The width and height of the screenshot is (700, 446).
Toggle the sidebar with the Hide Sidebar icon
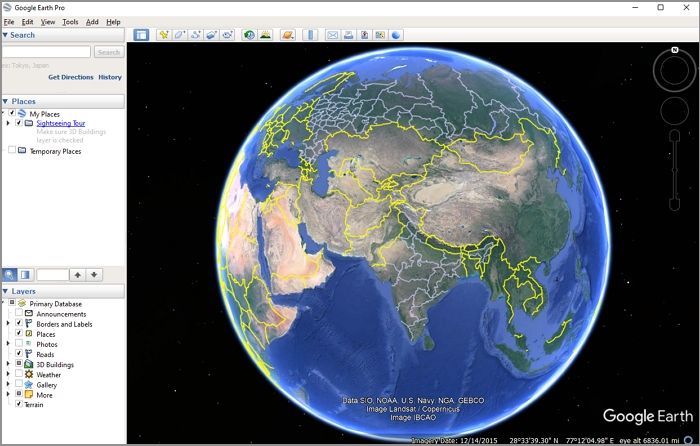tap(141, 35)
